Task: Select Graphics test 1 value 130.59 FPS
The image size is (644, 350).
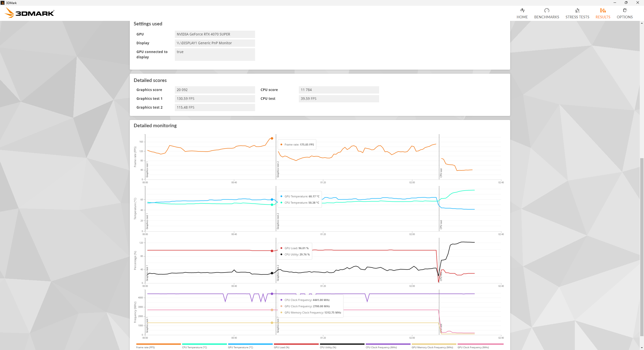Action: click(215, 99)
